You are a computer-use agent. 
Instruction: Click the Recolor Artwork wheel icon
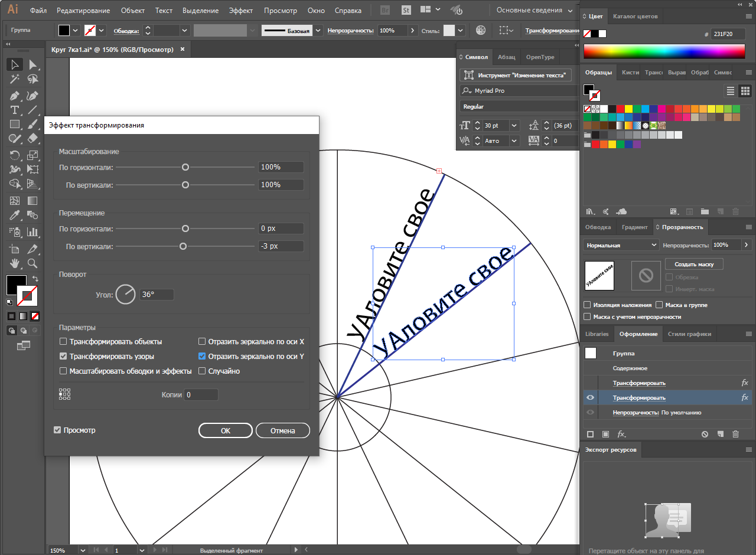coord(481,30)
